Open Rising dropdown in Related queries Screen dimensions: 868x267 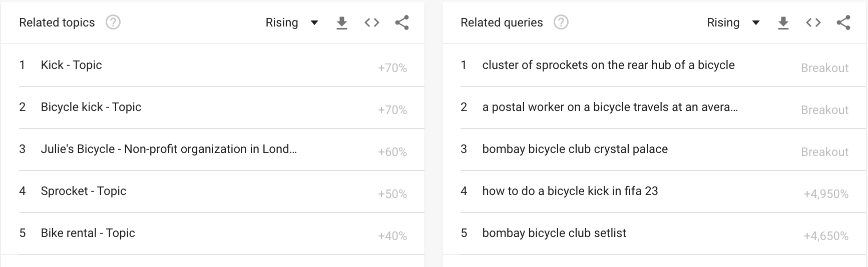733,22
